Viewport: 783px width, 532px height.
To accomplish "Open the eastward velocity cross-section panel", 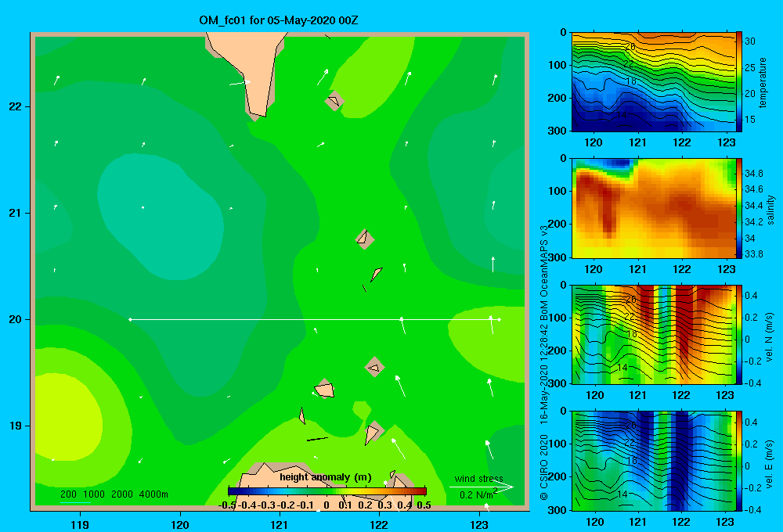I will [653, 461].
